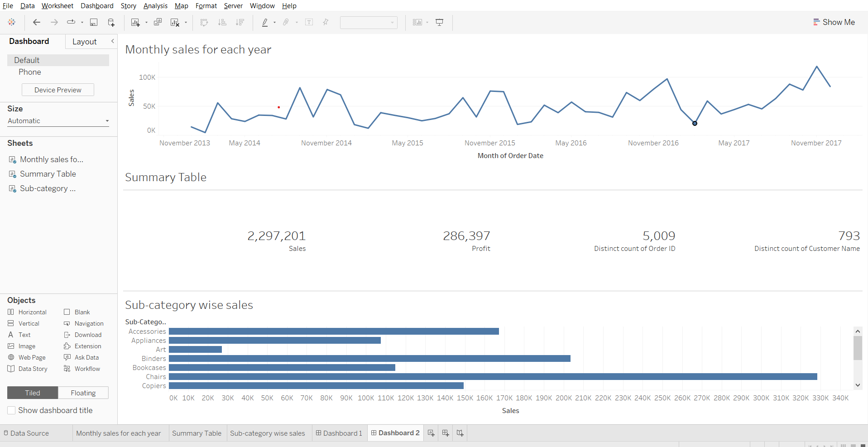The height and width of the screenshot is (447, 868).
Task: Click the New Data Source icon
Action: 111,22
